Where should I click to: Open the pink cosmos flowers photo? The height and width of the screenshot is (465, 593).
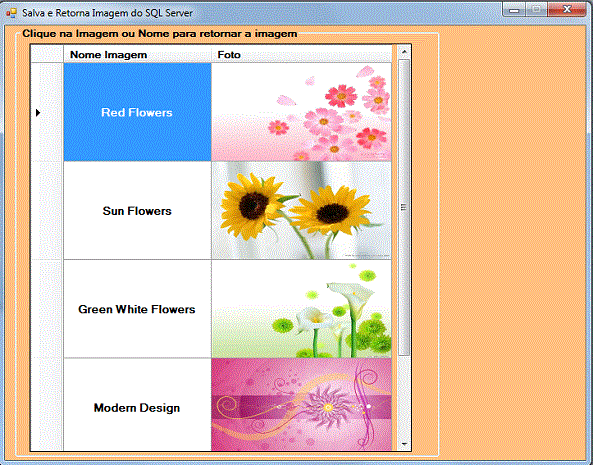301,112
